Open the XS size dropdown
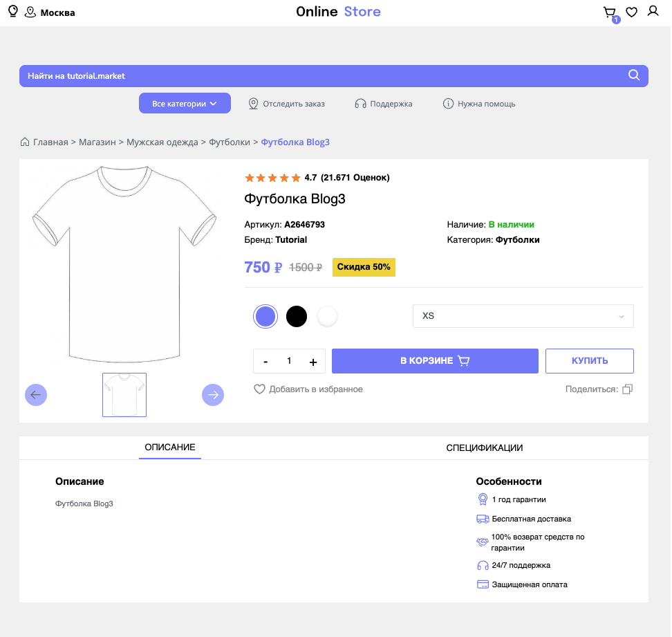The width and height of the screenshot is (672, 637). pos(523,316)
